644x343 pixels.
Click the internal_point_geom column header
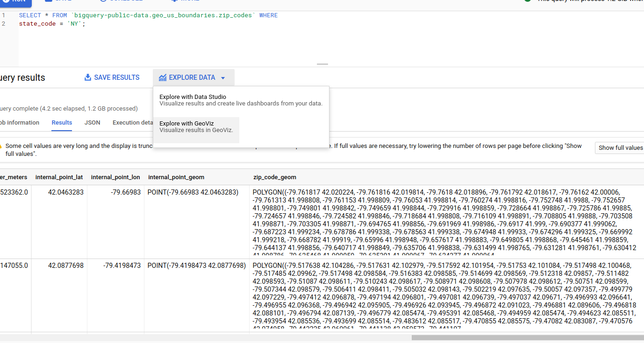click(176, 177)
